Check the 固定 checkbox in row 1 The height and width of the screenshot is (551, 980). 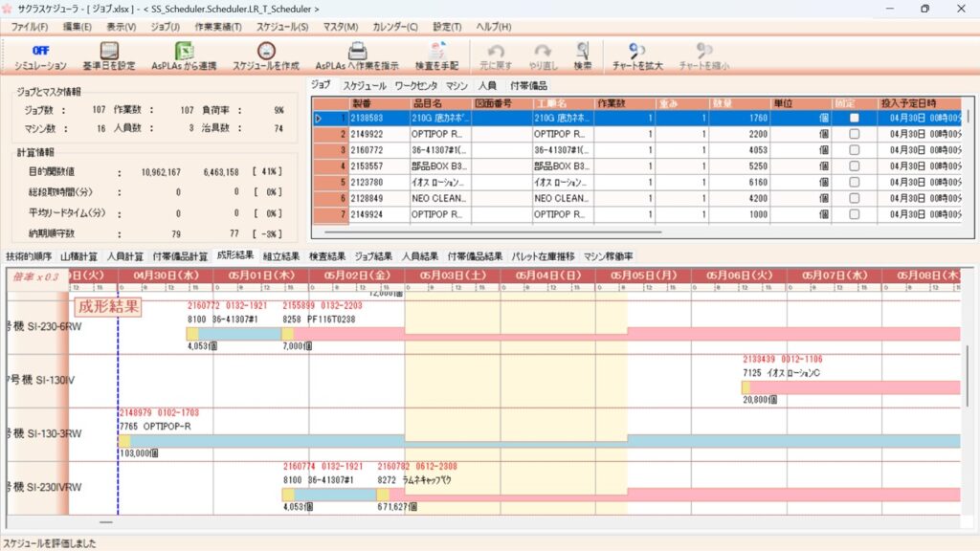[x=855, y=119]
